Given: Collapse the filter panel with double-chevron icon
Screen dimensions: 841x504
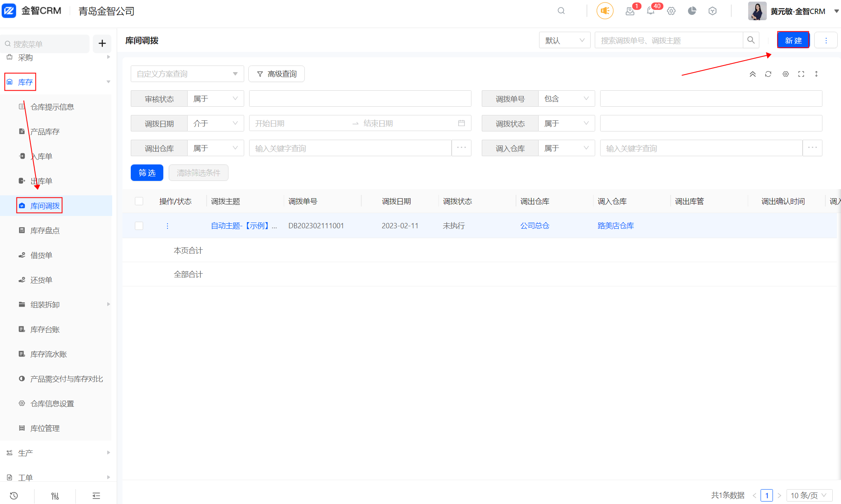Looking at the screenshot, I should point(752,74).
